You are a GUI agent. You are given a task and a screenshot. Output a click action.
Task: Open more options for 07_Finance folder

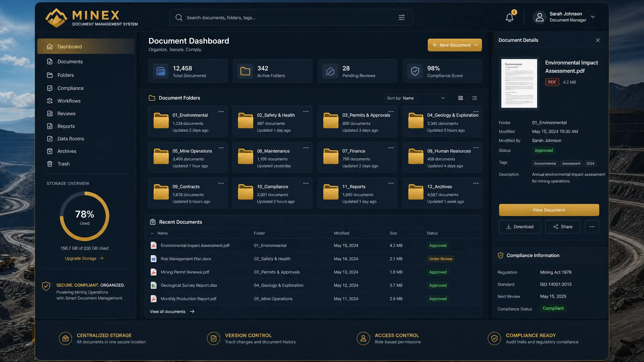tap(391, 148)
